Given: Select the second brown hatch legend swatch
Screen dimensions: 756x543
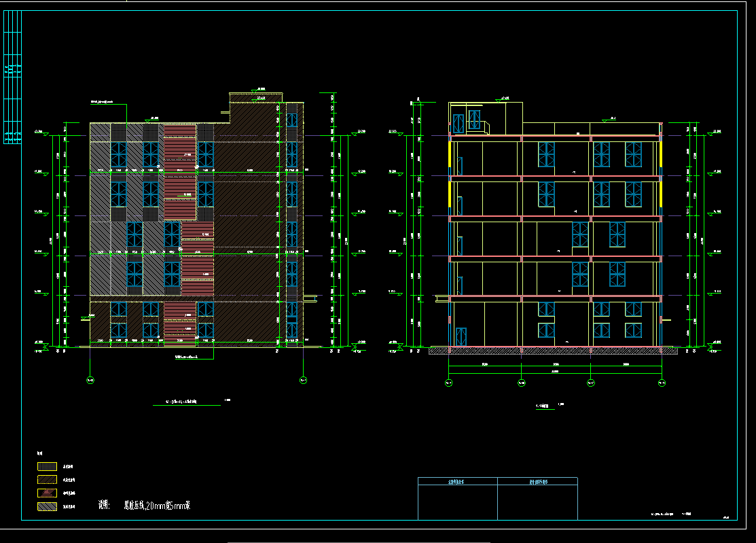Looking at the screenshot, I should (46, 480).
